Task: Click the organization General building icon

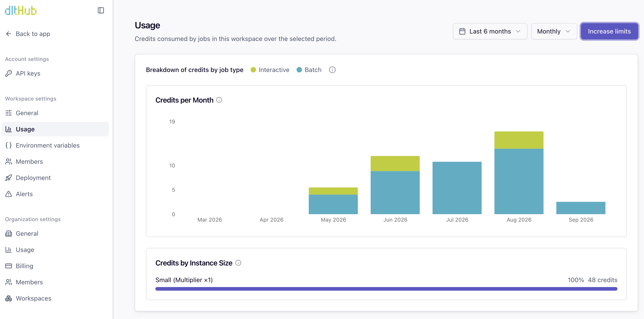Action: point(9,234)
